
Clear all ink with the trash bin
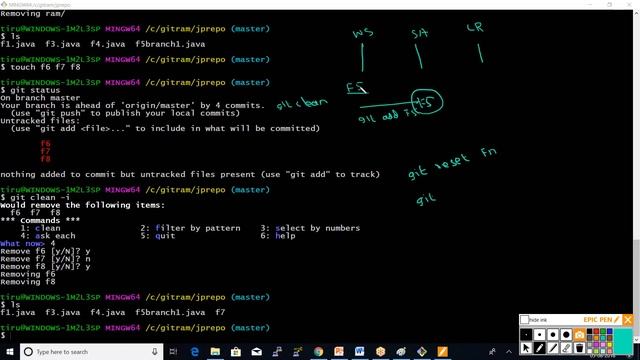pos(580,348)
